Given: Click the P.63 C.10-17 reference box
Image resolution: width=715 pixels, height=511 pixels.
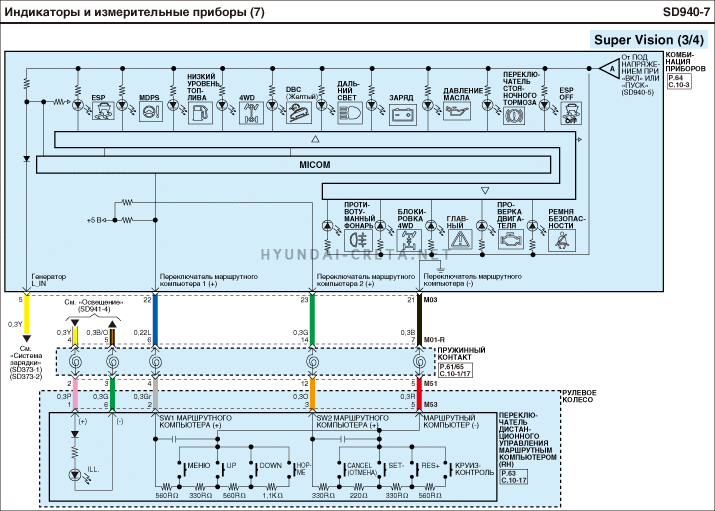Looking at the screenshot, I should [x=513, y=477].
